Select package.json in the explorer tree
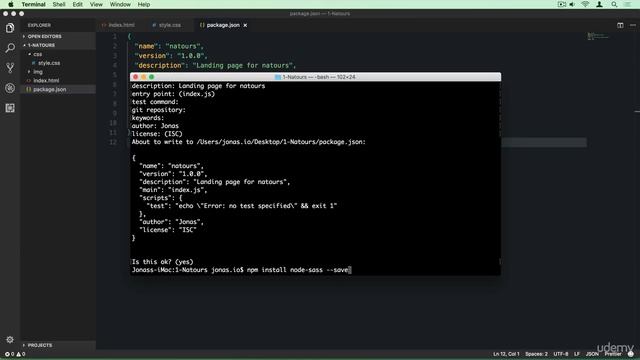 point(49,89)
